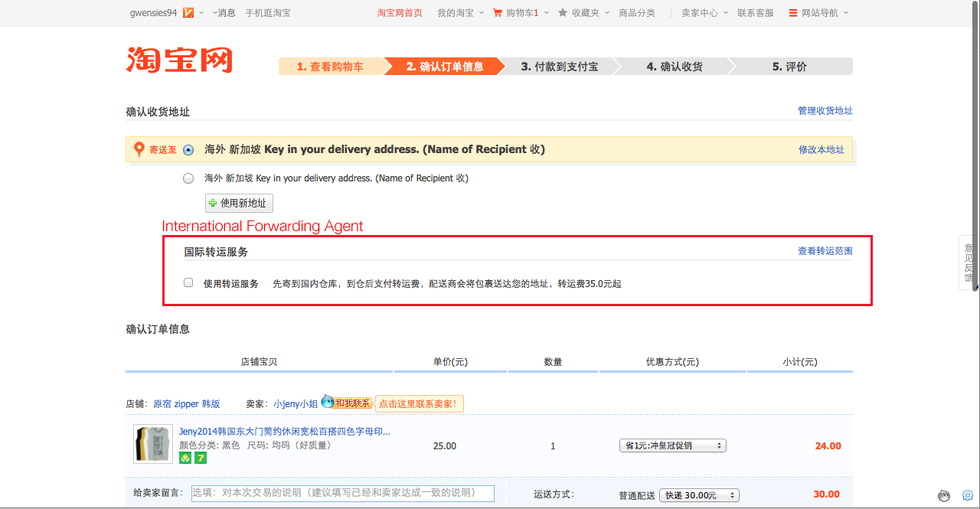Image resolution: width=980 pixels, height=509 pixels.
Task: Click the shopping cart icon in top bar
Action: click(x=498, y=12)
